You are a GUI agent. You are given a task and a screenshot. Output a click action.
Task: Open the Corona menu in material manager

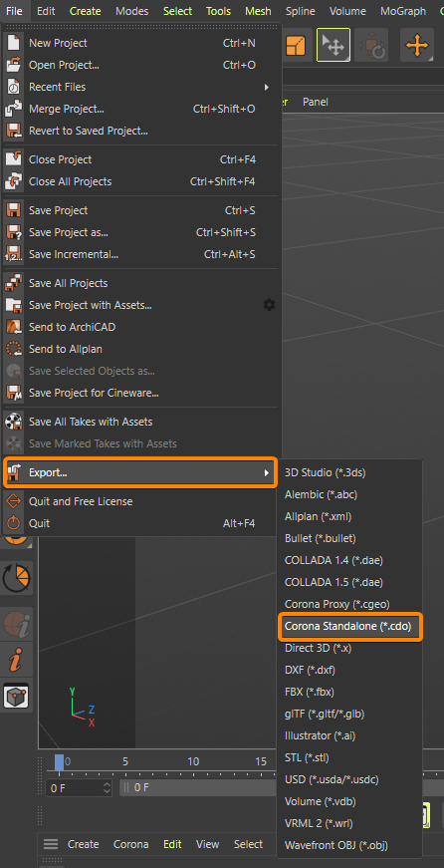coord(131,844)
